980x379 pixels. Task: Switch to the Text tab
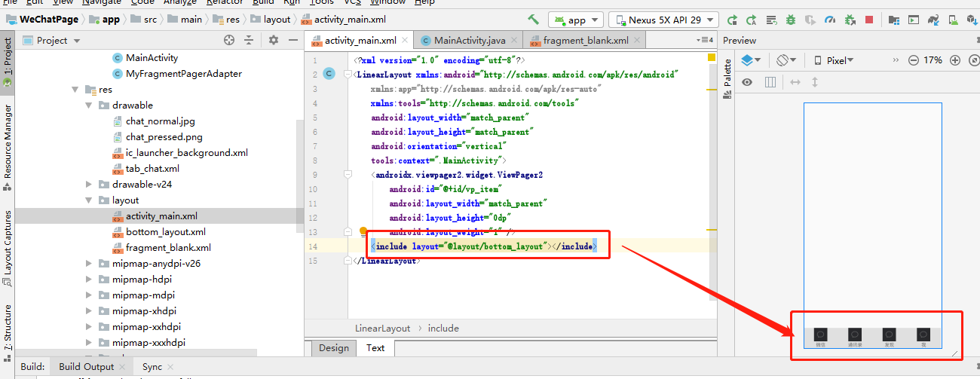(x=375, y=348)
